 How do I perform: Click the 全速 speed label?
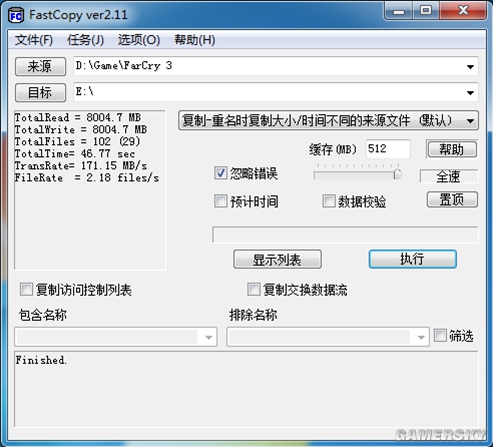click(x=449, y=176)
